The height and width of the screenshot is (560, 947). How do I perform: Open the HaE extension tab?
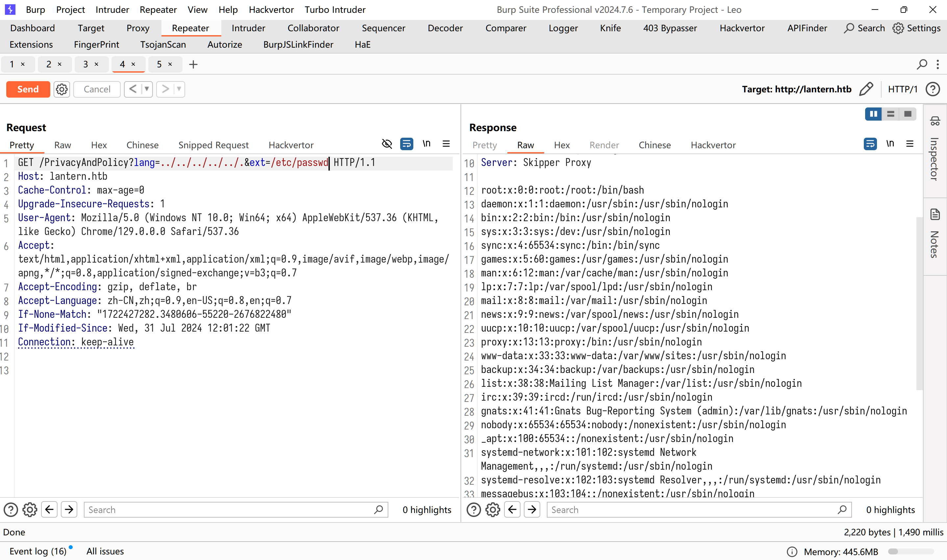[x=362, y=44]
